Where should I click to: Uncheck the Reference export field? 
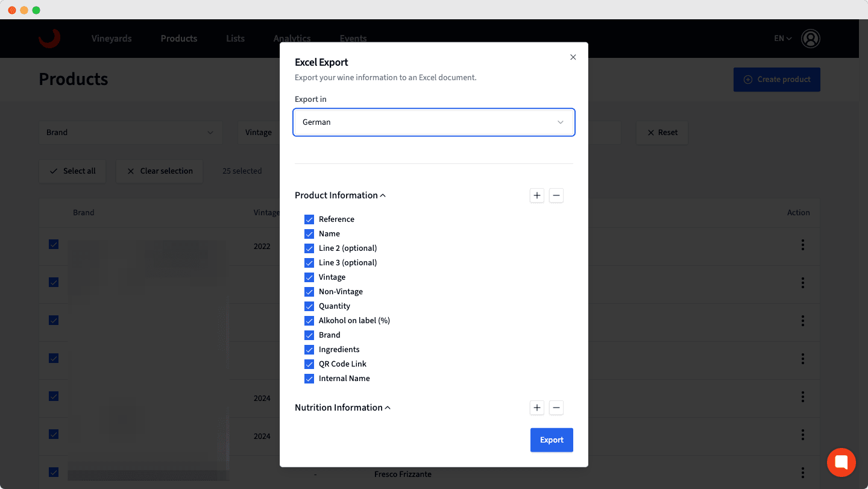(309, 219)
